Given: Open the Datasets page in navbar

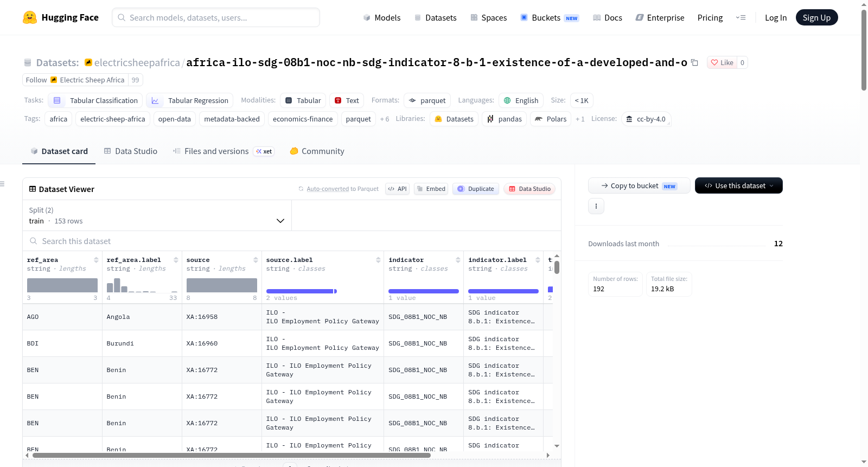Looking at the screenshot, I should tap(435, 17).
